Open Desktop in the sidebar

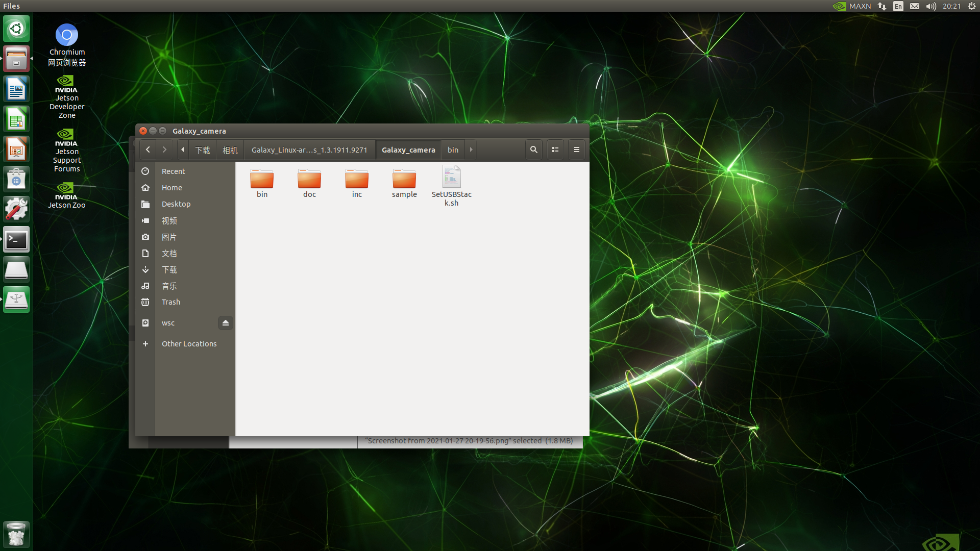coord(185,204)
